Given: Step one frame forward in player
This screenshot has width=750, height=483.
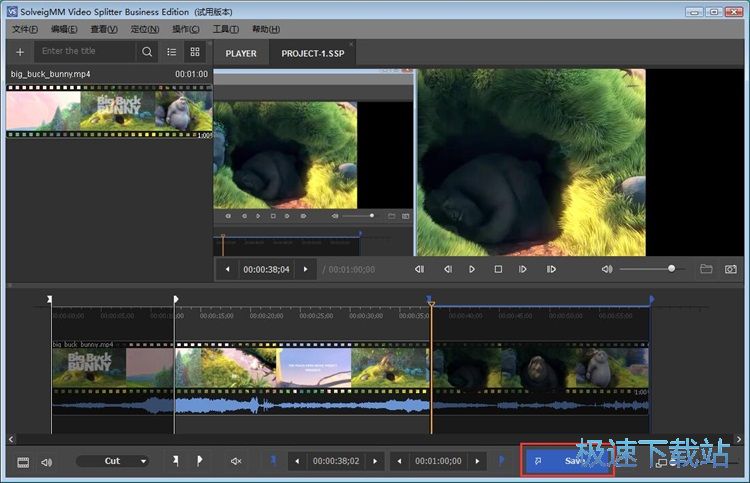Looking at the screenshot, I should point(523,269).
